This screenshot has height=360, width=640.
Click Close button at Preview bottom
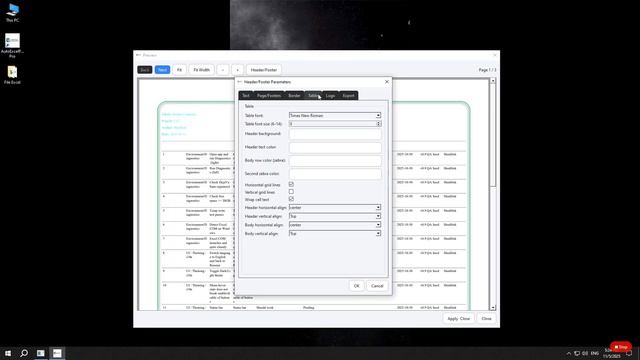486,318
